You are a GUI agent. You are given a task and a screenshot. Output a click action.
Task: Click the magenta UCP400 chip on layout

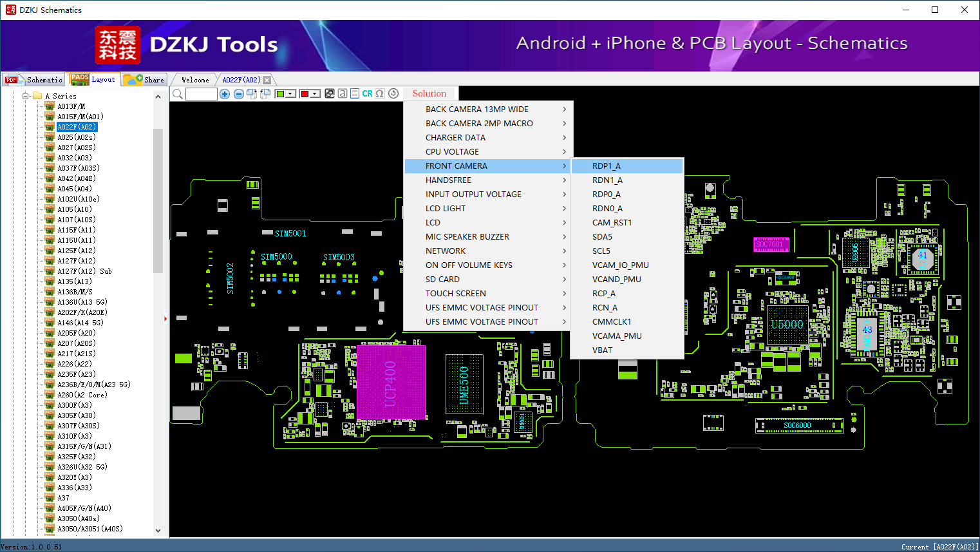(x=391, y=383)
